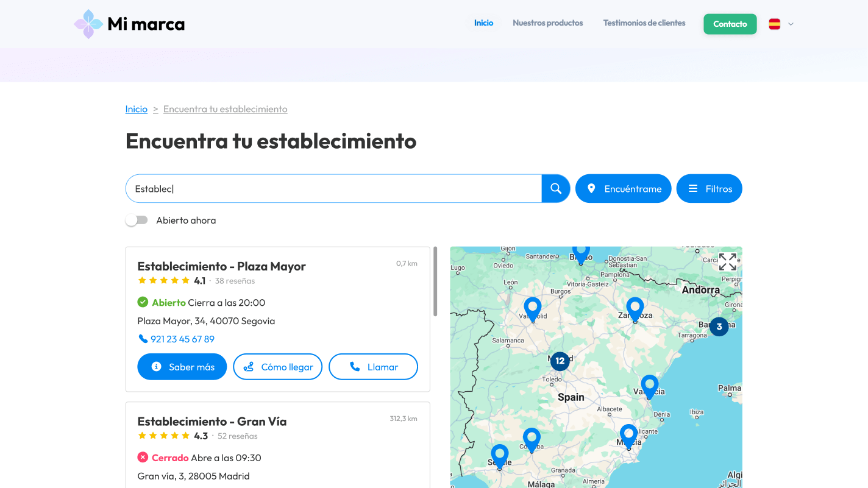Open the cluster of 12 near Madrid
Viewport: 868px width, 488px height.
(x=560, y=361)
